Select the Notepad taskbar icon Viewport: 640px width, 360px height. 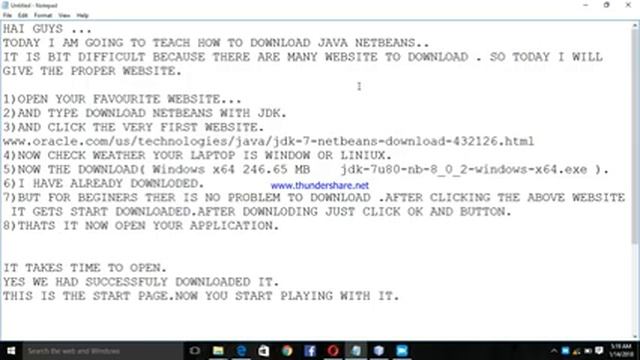(356, 351)
